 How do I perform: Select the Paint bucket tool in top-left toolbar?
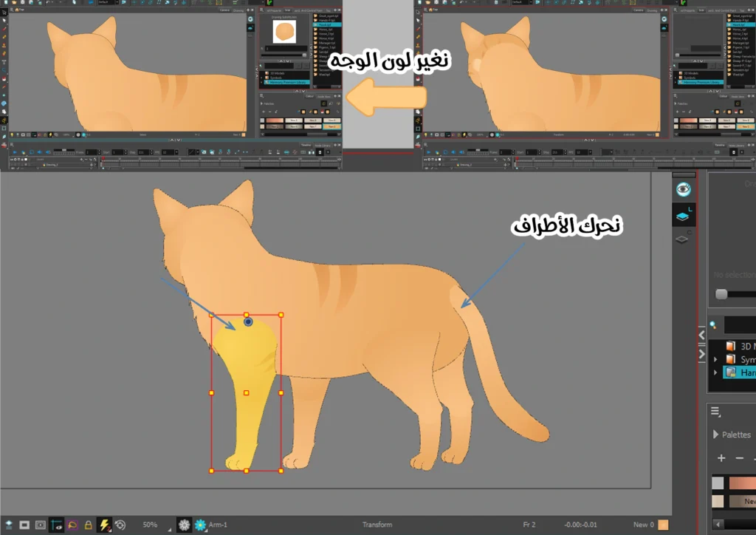point(4,78)
